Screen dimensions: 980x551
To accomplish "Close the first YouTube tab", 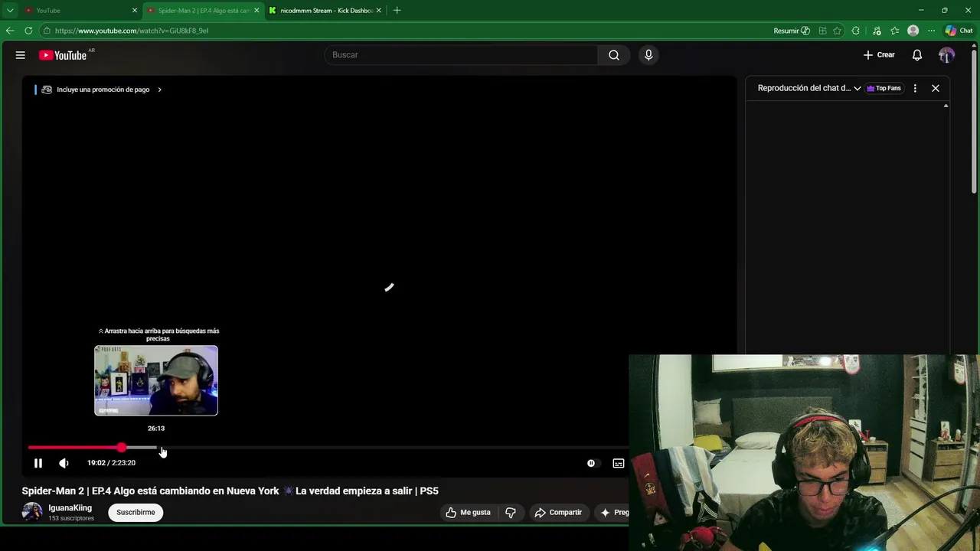I will click(135, 11).
